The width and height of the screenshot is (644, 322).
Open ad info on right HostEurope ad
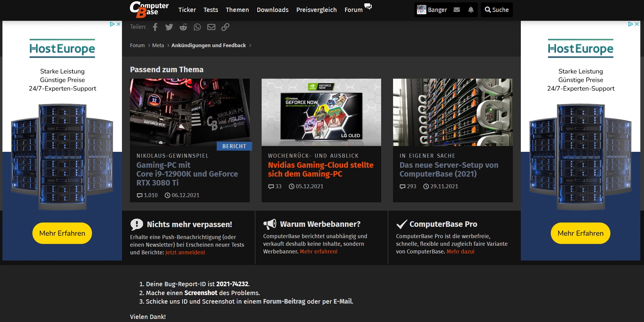coord(631,24)
